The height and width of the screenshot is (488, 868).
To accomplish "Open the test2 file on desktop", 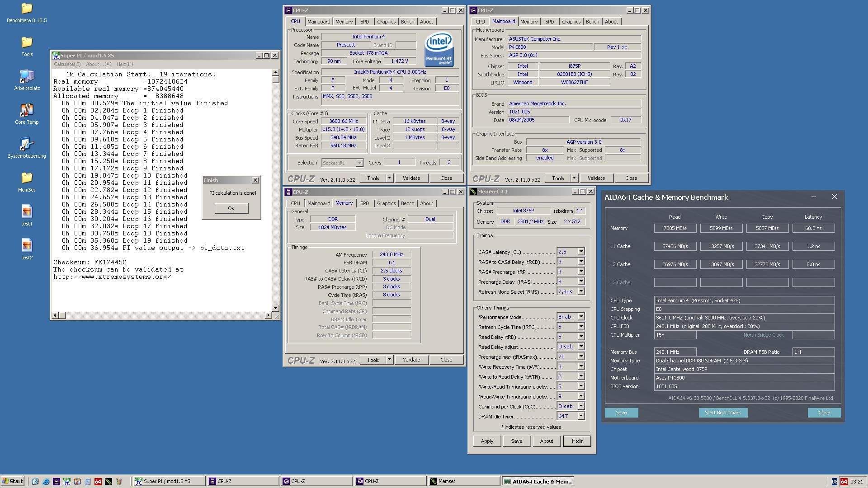I will (27, 249).
